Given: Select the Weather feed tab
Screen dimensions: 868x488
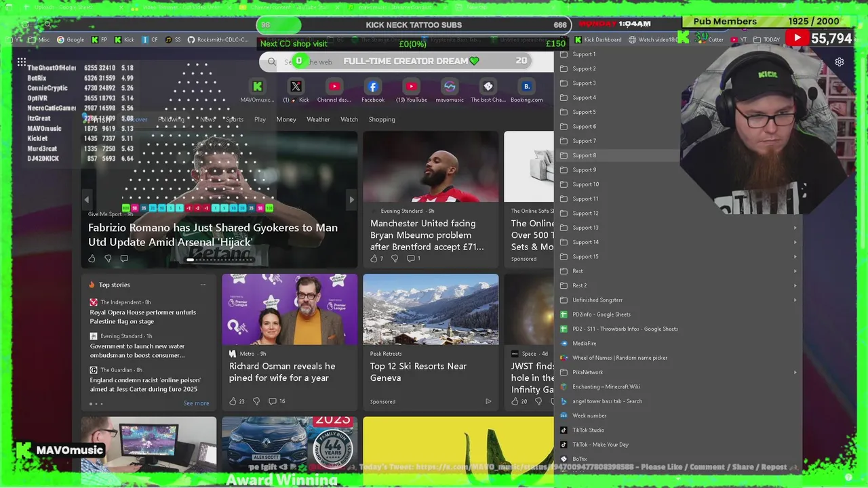Looking at the screenshot, I should 318,119.
